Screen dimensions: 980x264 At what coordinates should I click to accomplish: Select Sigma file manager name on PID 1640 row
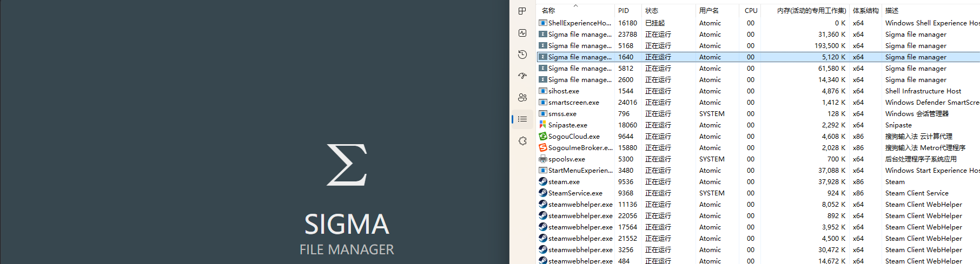coord(580,57)
